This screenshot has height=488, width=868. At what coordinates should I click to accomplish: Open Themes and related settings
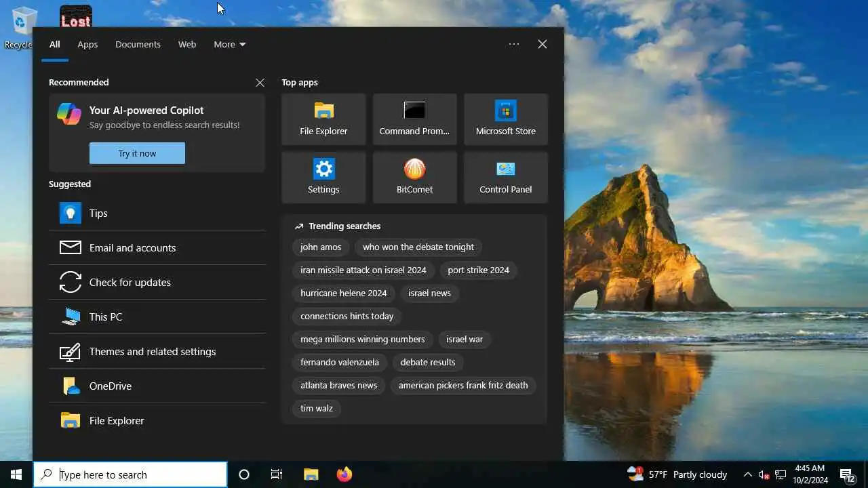click(157, 351)
